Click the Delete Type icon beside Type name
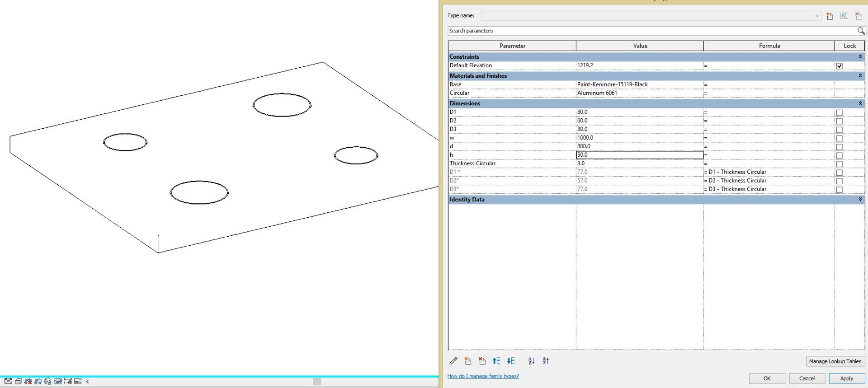This screenshot has height=388, width=868. (x=859, y=16)
